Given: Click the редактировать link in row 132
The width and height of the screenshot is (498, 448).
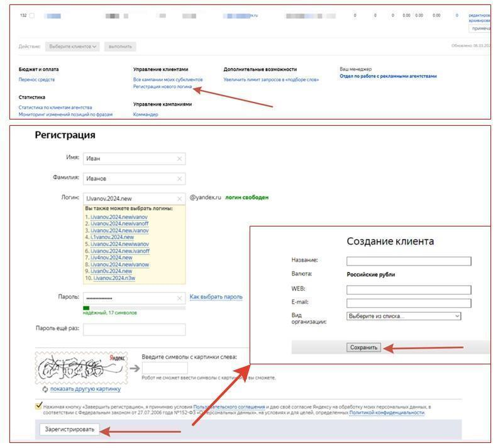Looking at the screenshot, I should tap(479, 15).
